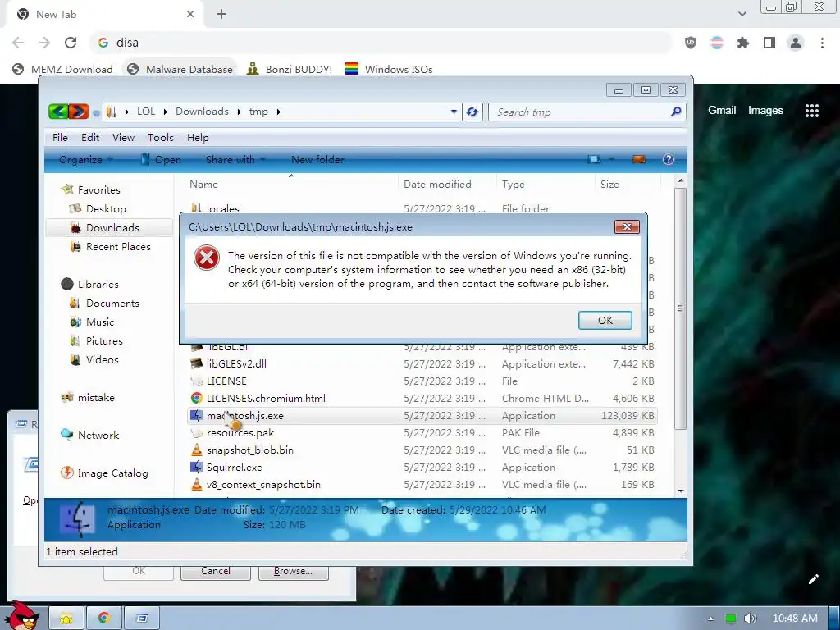The height and width of the screenshot is (630, 840).
Task: Click OK in the error dialog
Action: point(605,320)
